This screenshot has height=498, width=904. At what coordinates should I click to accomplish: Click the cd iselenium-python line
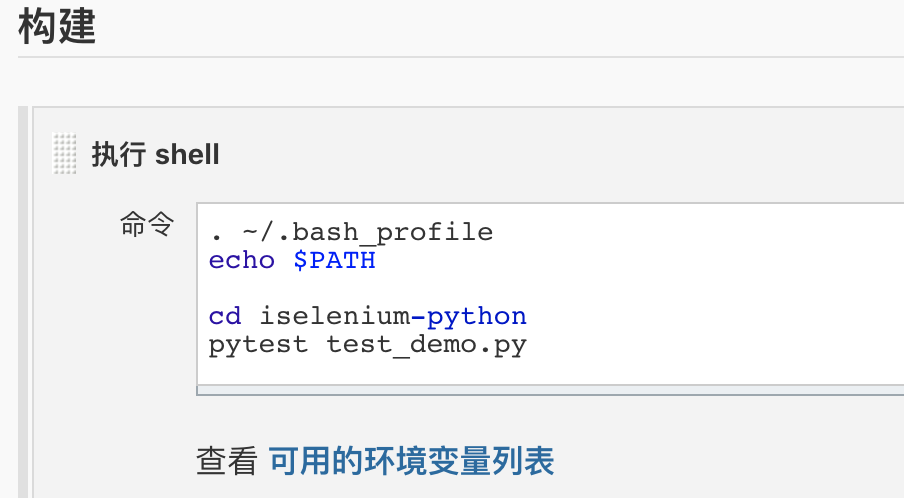(367, 316)
